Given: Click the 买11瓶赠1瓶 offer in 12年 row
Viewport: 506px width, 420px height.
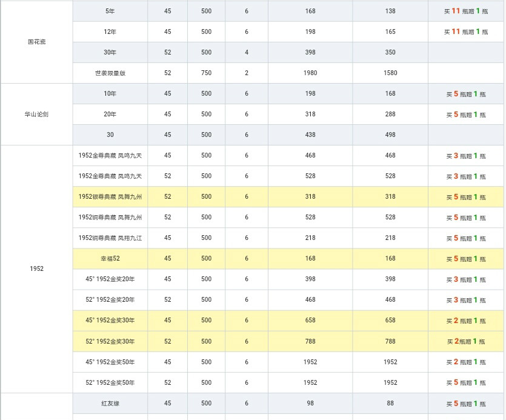Looking at the screenshot, I should pos(465,32).
